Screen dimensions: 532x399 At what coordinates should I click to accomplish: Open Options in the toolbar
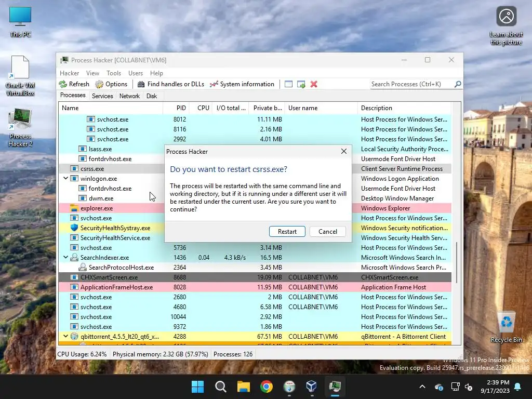coord(111,84)
